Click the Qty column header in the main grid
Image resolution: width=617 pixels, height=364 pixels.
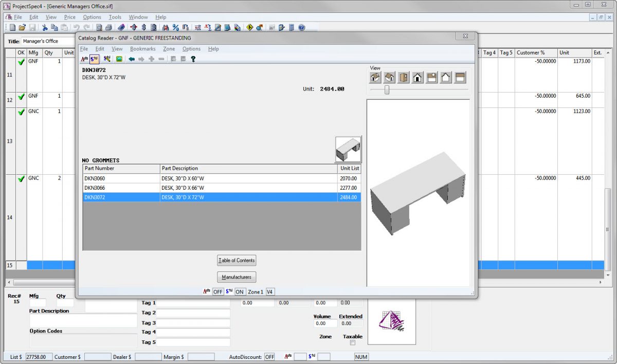[x=52, y=52]
